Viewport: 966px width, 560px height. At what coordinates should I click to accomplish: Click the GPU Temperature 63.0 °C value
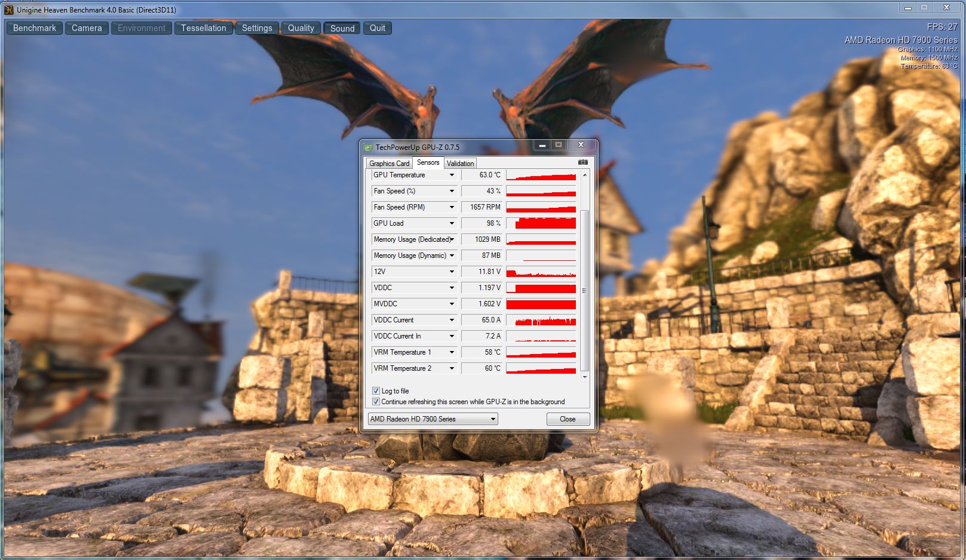[482, 175]
